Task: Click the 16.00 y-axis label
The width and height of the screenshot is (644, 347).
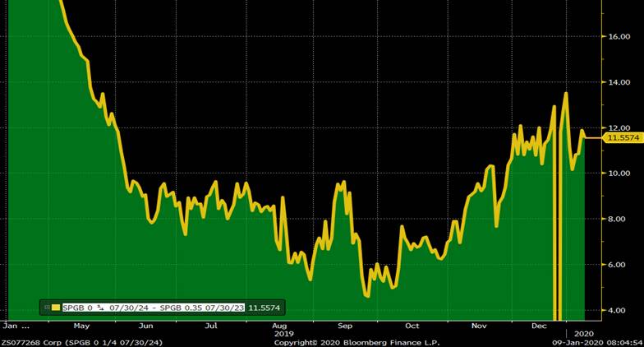Action: 619,37
